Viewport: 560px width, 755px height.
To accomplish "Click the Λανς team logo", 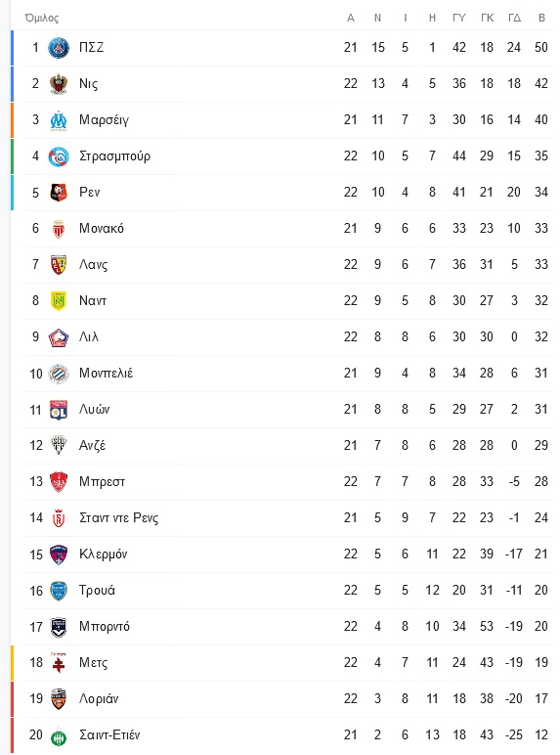I will (59, 265).
